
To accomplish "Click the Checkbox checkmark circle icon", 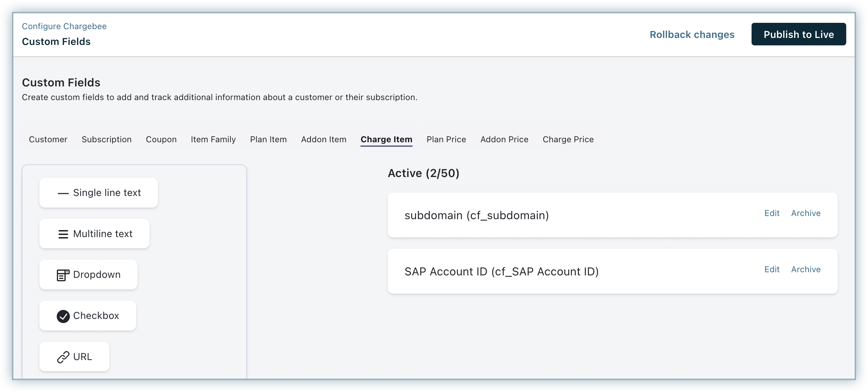I will coord(63,316).
